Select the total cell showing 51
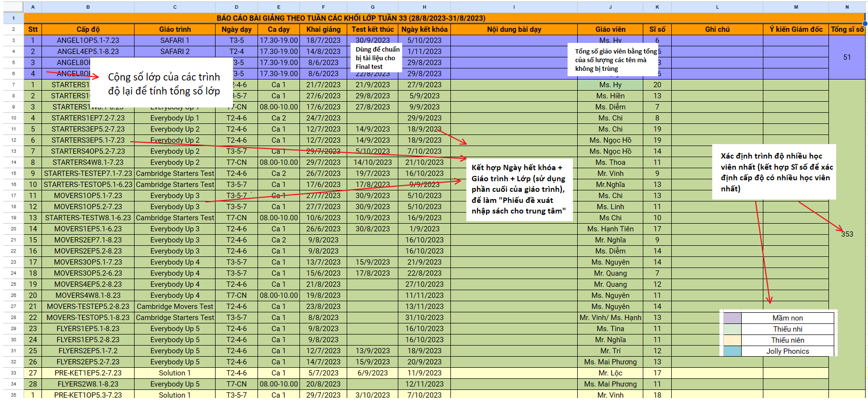The height and width of the screenshot is (401, 868). 847,57
